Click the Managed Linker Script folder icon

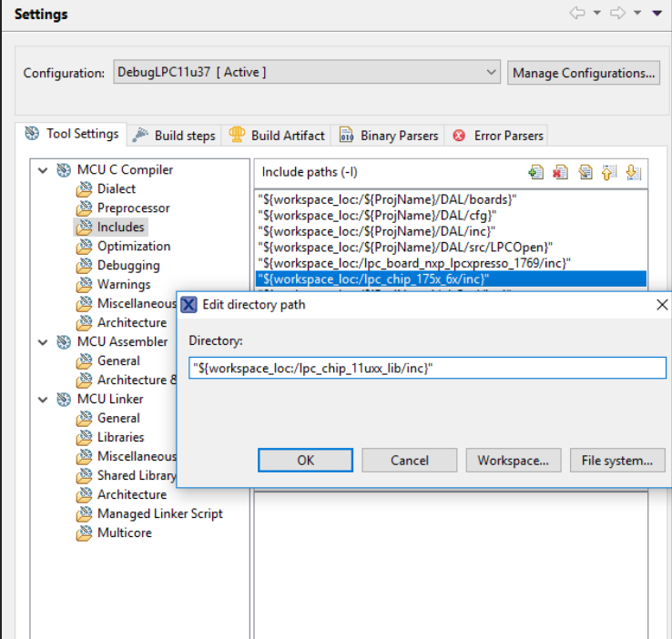[84, 514]
